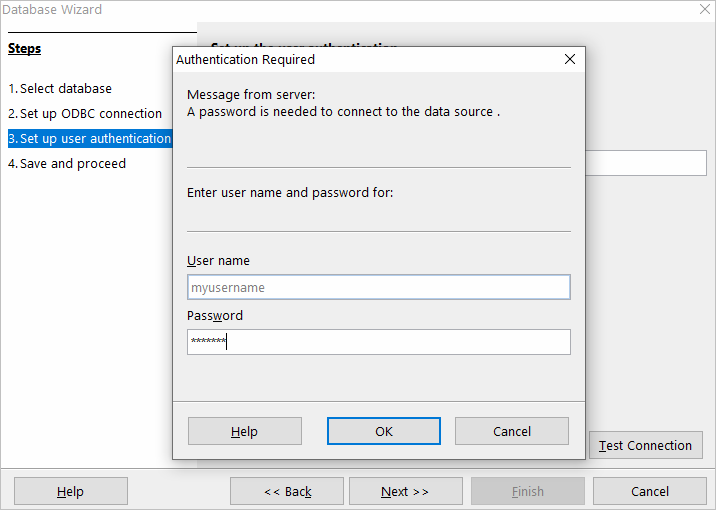Click the Test Connection button
716x510 pixels.
pos(646,445)
